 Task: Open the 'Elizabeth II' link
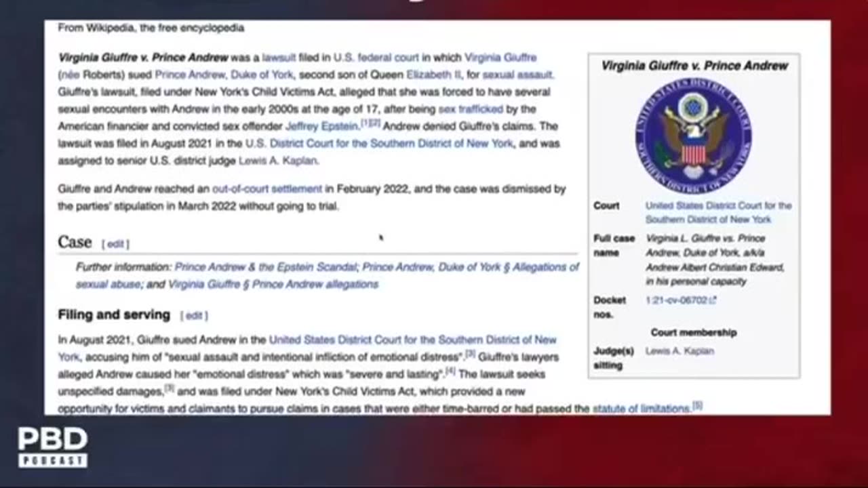click(434, 75)
